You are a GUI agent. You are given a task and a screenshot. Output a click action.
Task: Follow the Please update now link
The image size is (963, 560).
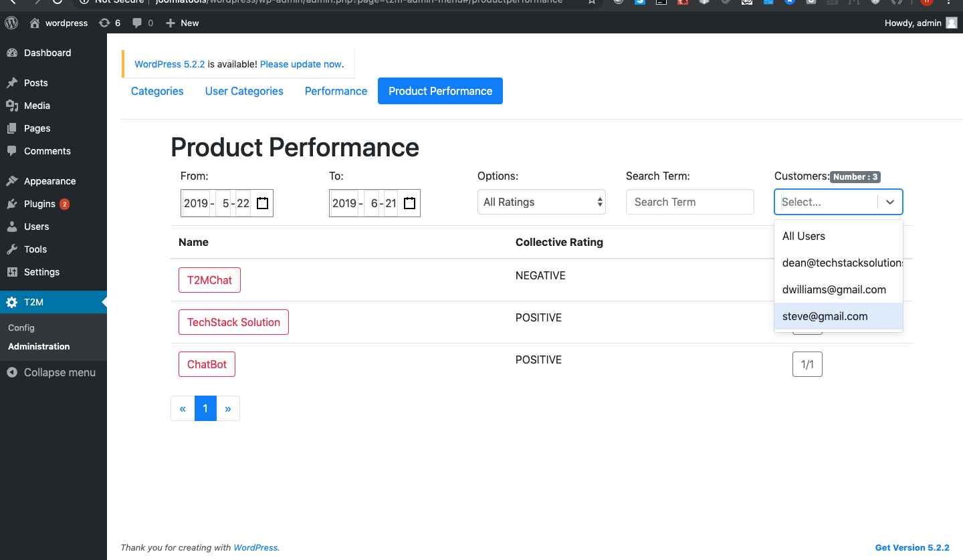click(x=301, y=64)
